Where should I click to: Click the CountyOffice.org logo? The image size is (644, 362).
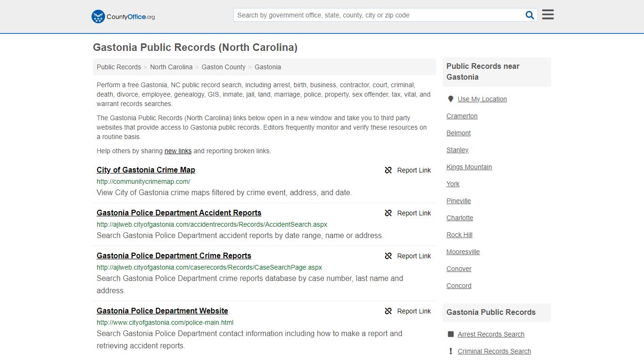[123, 16]
